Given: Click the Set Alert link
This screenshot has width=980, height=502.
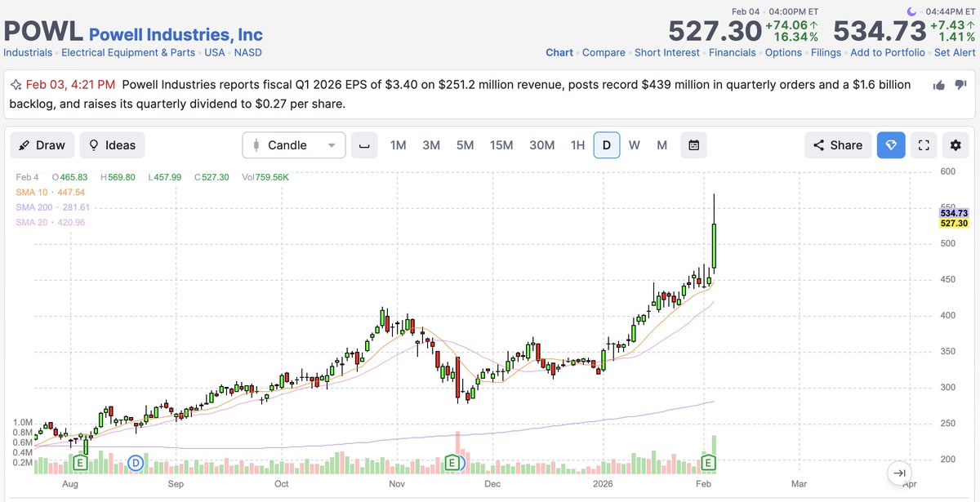Looking at the screenshot, I should point(955,52).
